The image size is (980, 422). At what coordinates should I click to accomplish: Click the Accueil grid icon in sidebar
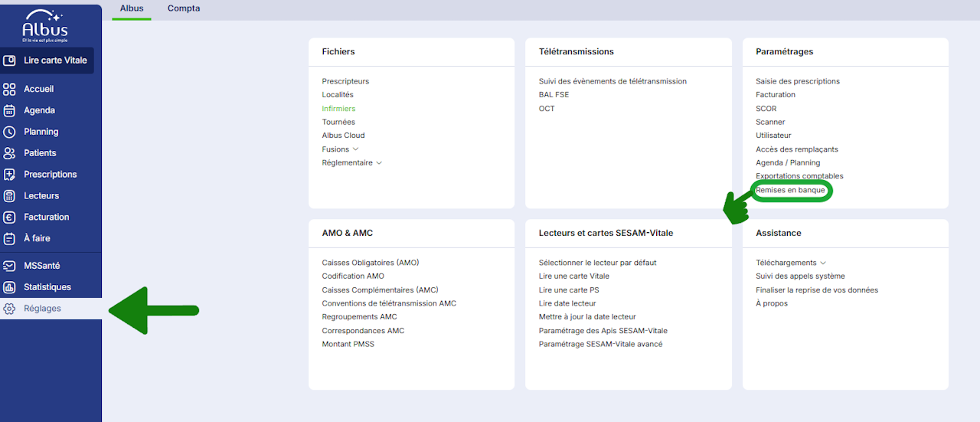click(9, 89)
